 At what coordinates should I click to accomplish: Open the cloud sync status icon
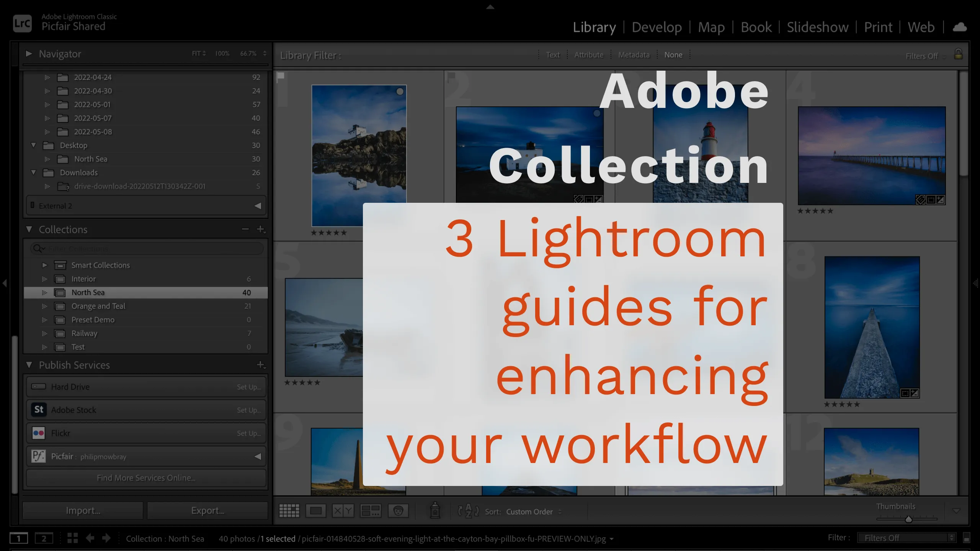[960, 27]
